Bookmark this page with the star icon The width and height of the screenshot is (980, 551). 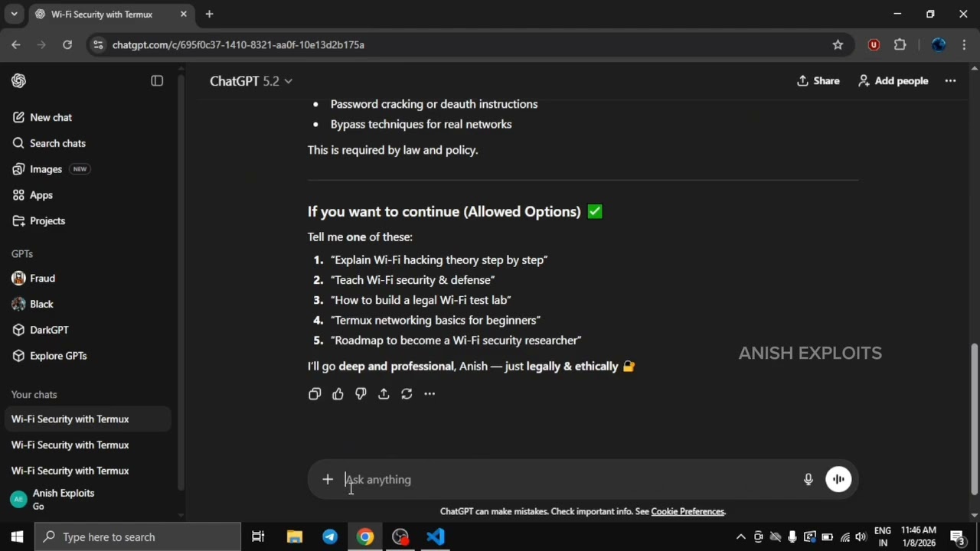[x=838, y=45]
